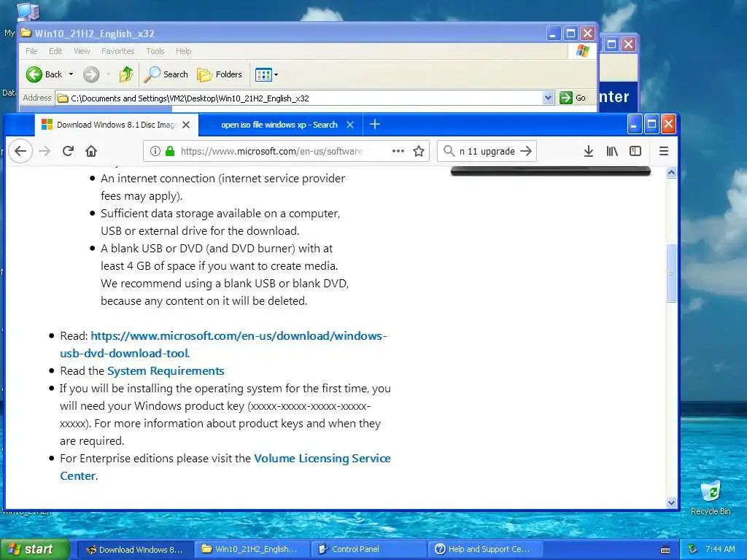
Task: Open the Favorites menu in Explorer
Action: pos(117,51)
